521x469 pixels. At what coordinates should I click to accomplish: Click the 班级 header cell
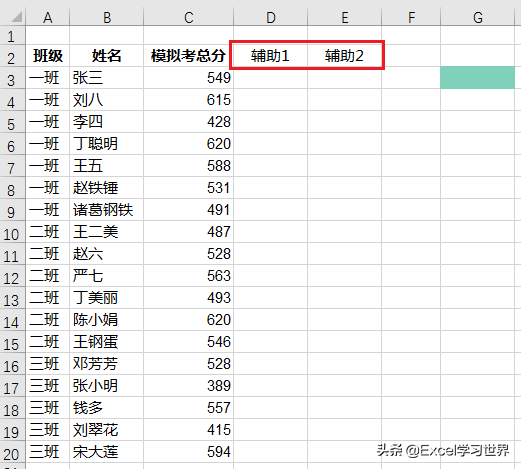48,56
